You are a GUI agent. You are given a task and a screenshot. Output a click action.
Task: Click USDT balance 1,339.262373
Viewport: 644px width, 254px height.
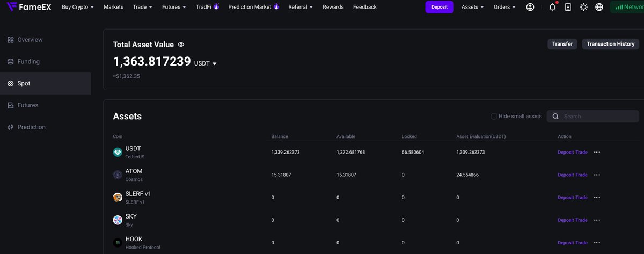286,153
